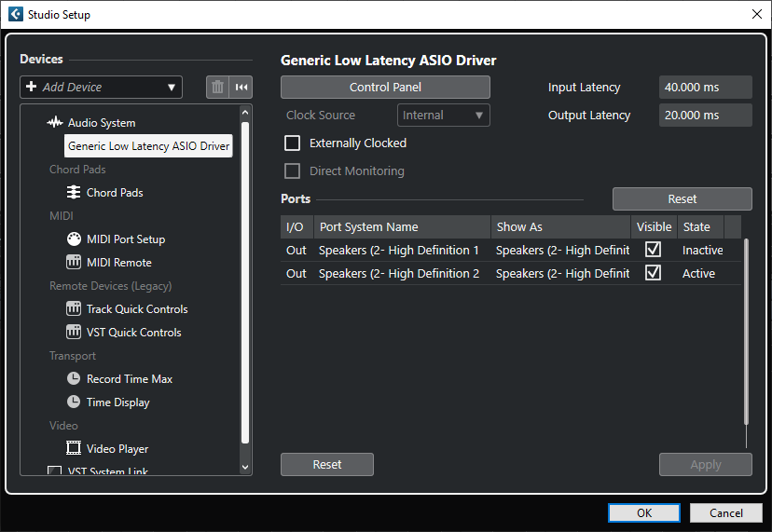Click the Port System Name column header

(x=402, y=227)
